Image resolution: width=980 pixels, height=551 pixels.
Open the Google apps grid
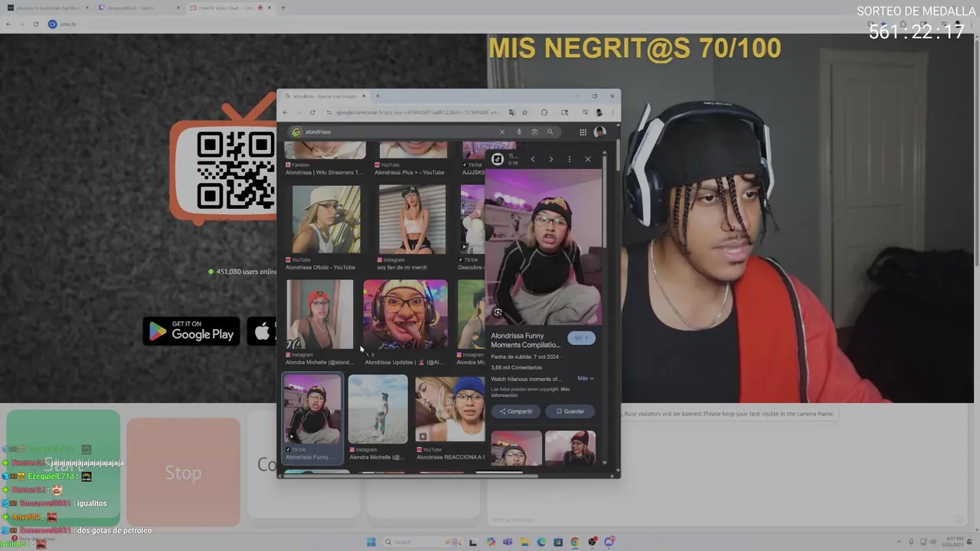[x=583, y=132]
